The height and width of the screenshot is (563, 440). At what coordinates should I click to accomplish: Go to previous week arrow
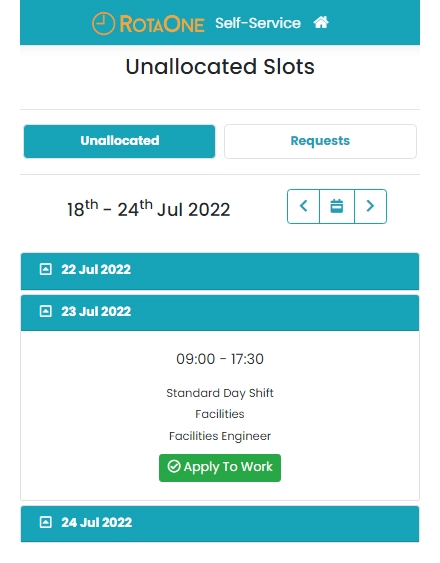click(304, 206)
